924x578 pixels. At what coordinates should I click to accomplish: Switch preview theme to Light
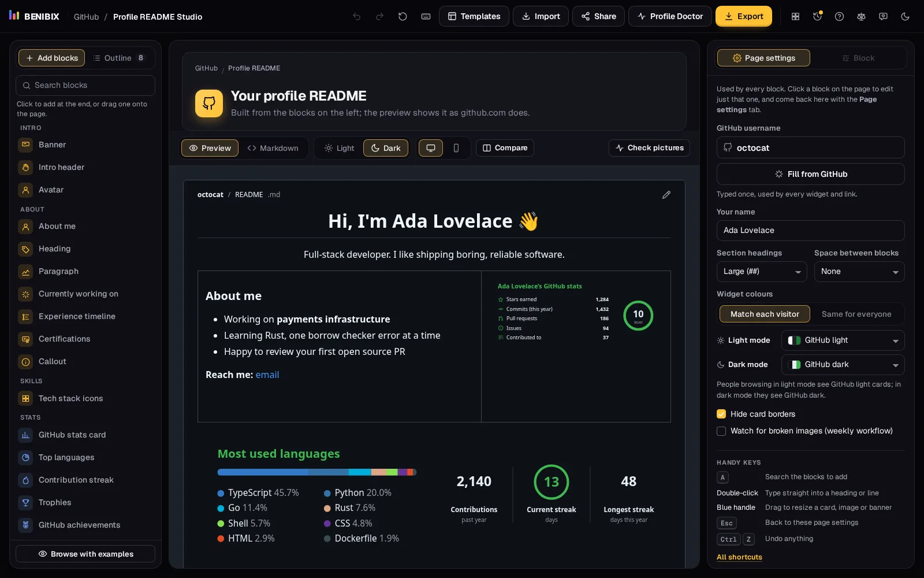coord(340,148)
